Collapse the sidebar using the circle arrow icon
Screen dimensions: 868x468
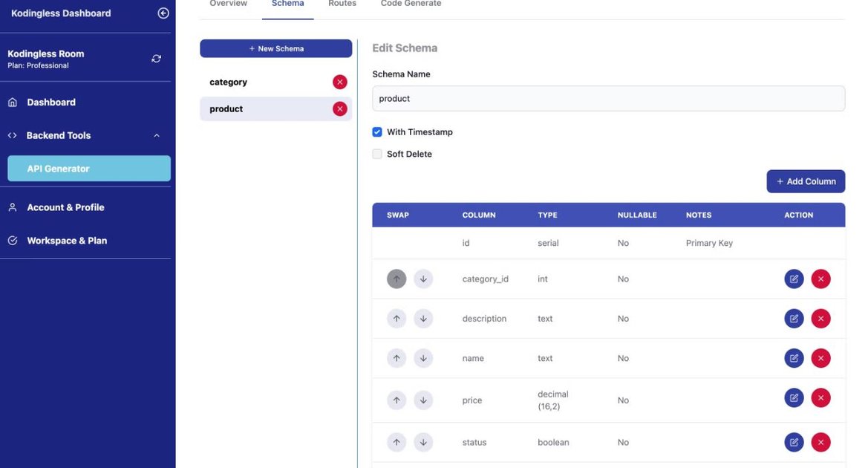pos(163,12)
